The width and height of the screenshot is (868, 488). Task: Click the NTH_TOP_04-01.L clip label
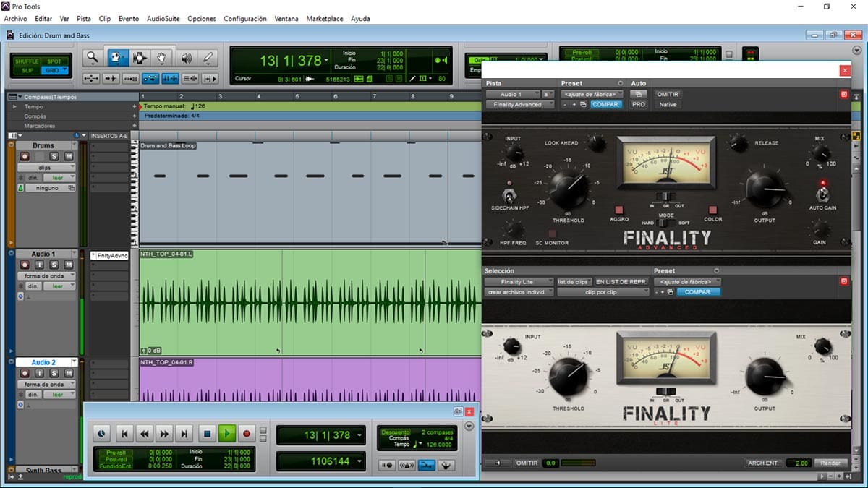coord(167,254)
